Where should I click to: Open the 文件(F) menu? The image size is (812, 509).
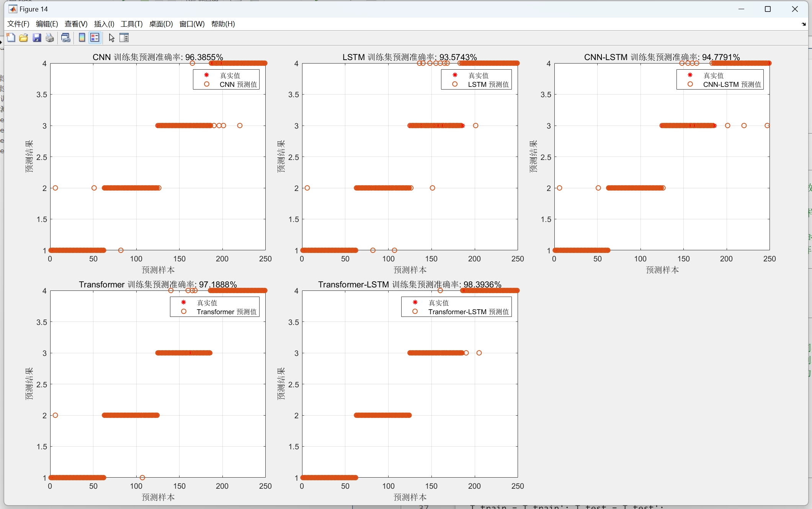tap(18, 24)
